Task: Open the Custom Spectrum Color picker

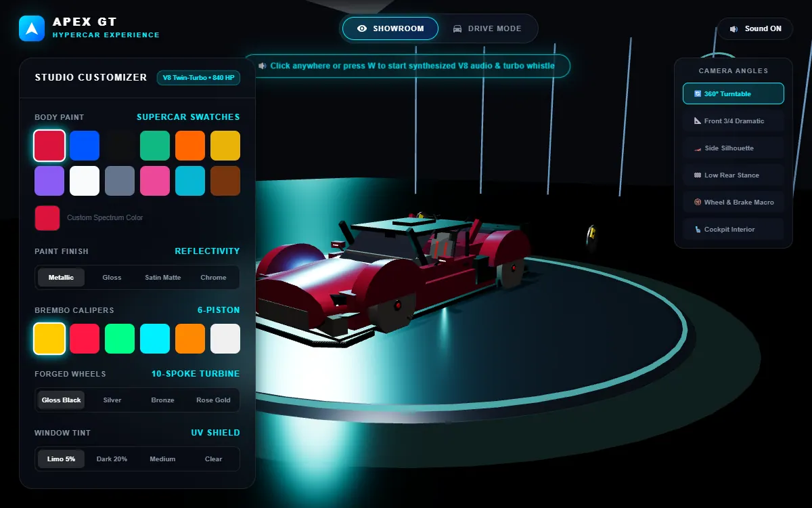Action: point(47,218)
